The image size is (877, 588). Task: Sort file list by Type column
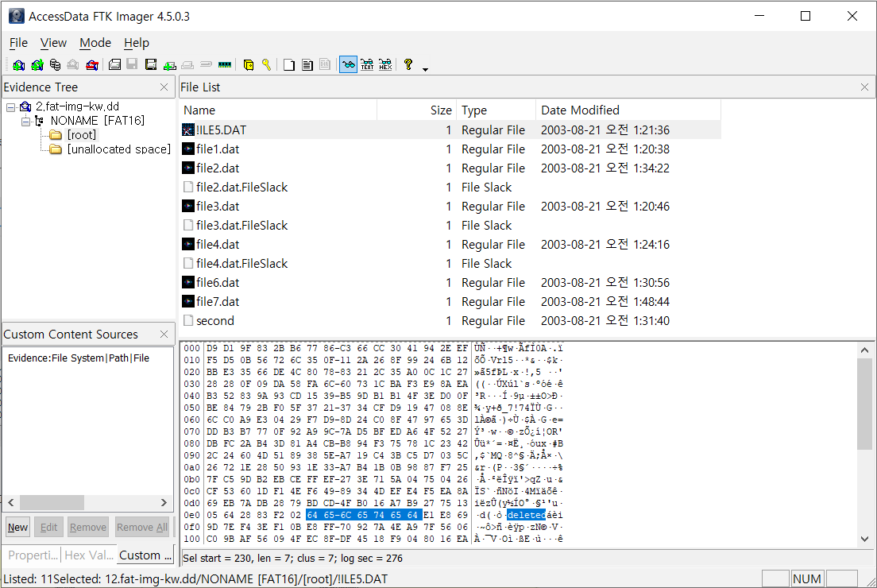(x=496, y=110)
